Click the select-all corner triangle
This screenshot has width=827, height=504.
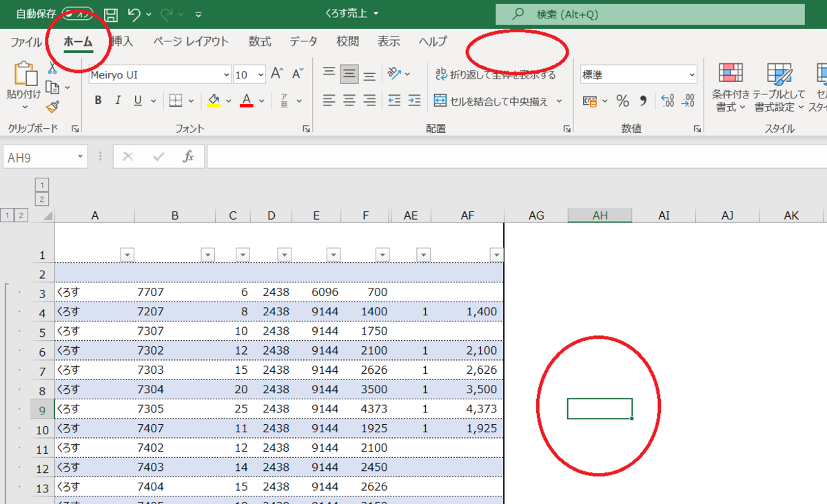point(47,216)
